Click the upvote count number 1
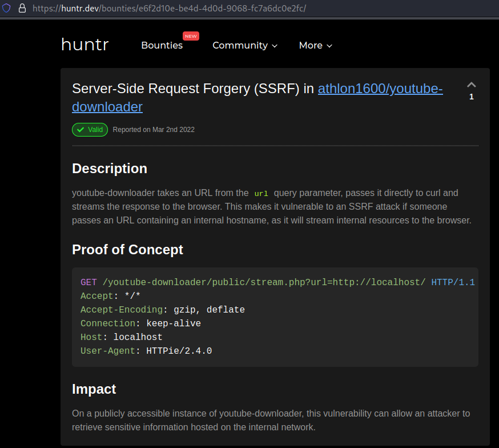 [472, 97]
